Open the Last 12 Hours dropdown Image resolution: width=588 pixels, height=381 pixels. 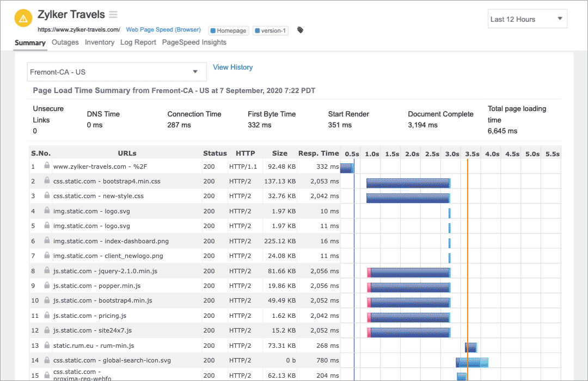526,19
